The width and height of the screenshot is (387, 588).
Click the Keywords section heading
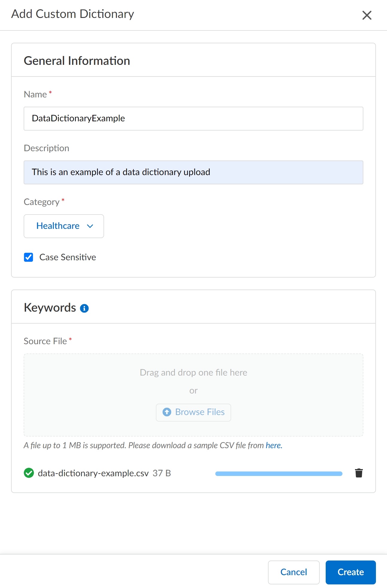pyautogui.click(x=50, y=308)
